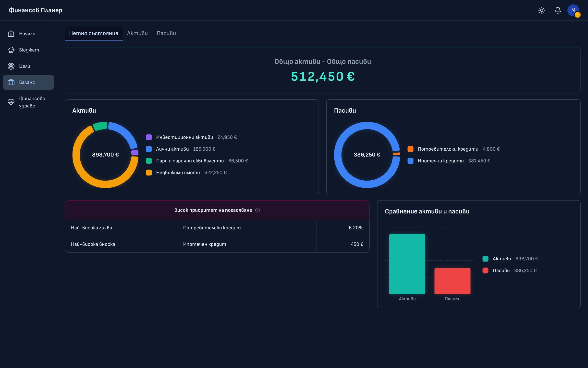Open the Пасиви tab
Image resolution: width=588 pixels, height=368 pixels.
tap(166, 33)
